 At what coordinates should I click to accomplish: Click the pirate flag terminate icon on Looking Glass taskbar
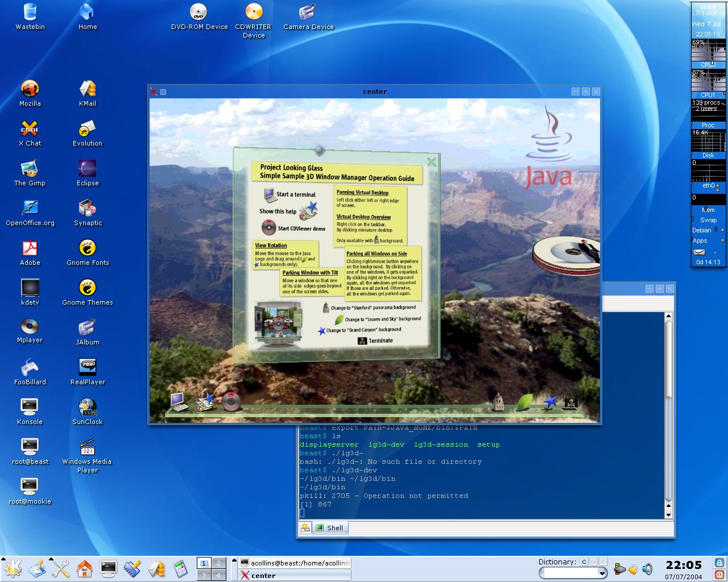570,403
